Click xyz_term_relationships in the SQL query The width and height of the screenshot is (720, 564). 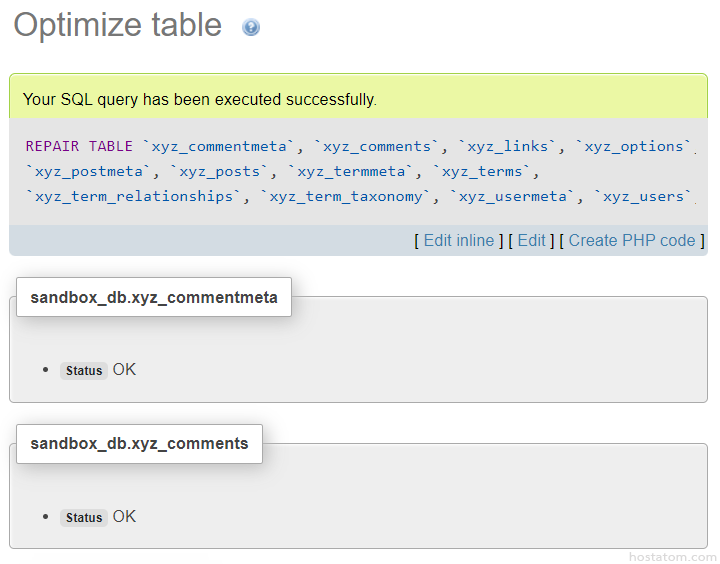(x=134, y=196)
